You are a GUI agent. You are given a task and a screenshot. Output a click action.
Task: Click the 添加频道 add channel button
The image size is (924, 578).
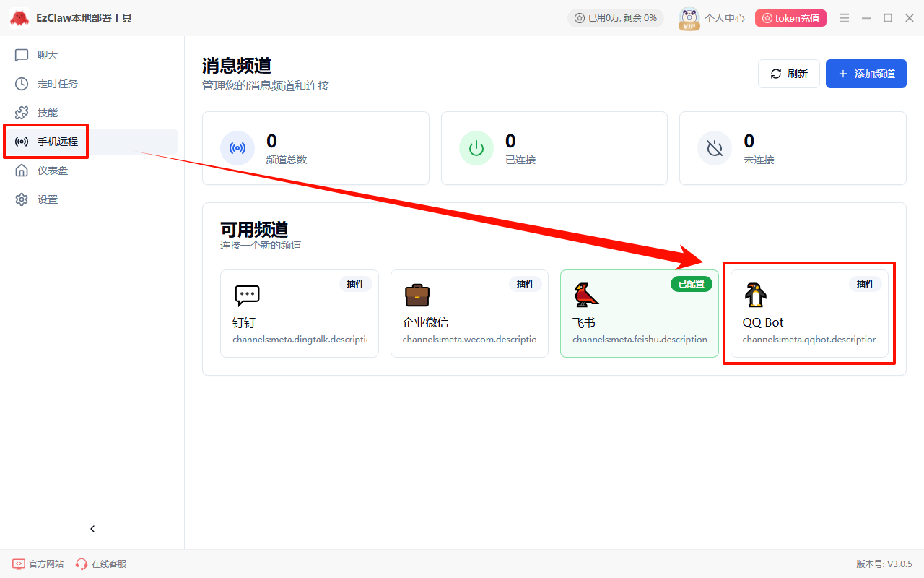coord(866,74)
